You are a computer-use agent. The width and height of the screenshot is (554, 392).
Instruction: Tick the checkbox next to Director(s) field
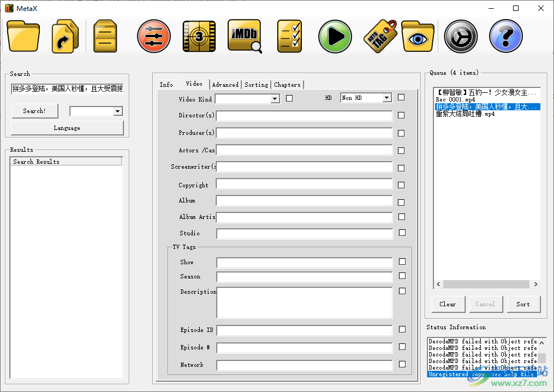click(401, 116)
